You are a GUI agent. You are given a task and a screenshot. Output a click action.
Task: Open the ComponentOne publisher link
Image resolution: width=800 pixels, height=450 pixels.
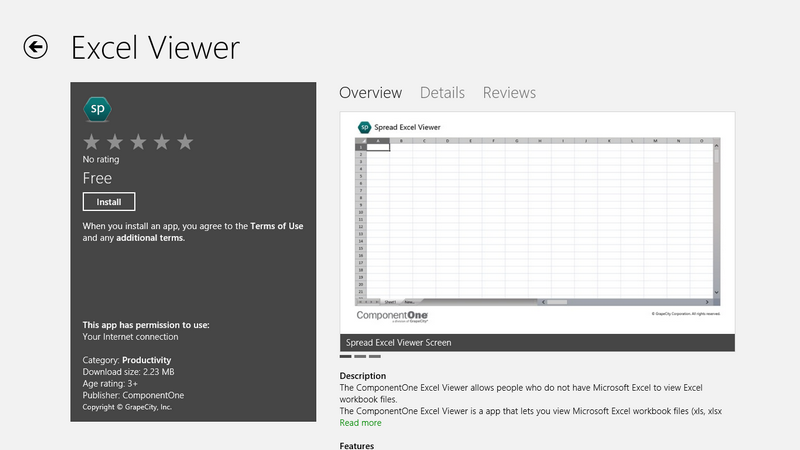pyautogui.click(x=149, y=395)
